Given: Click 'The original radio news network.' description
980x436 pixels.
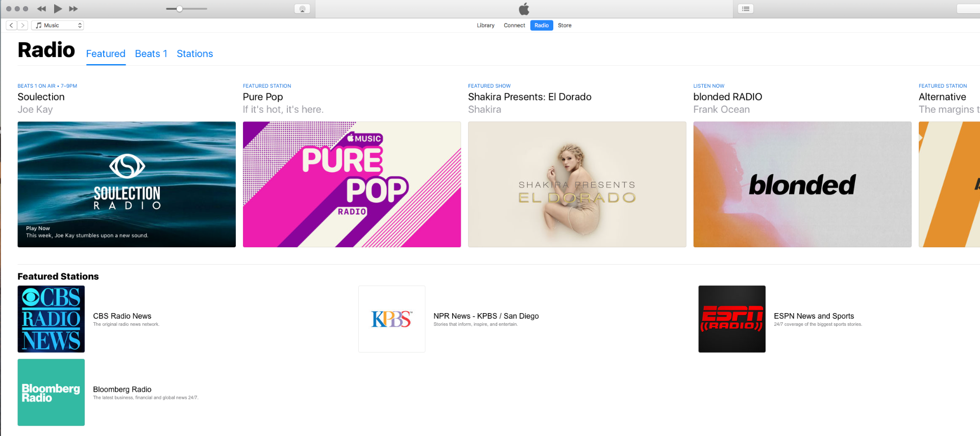Looking at the screenshot, I should point(126,324).
